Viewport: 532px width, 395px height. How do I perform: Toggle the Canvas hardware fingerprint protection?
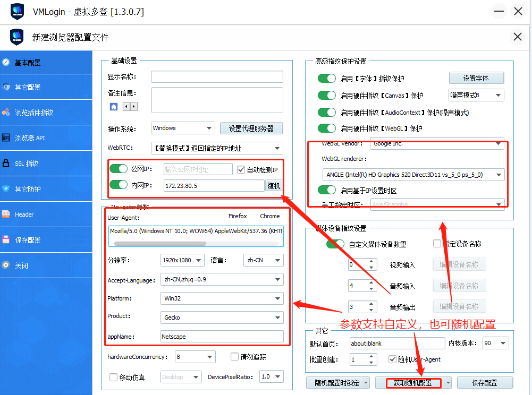click(327, 95)
